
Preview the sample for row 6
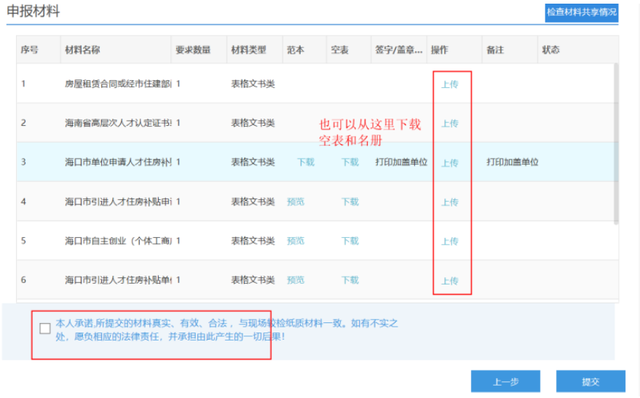296,280
